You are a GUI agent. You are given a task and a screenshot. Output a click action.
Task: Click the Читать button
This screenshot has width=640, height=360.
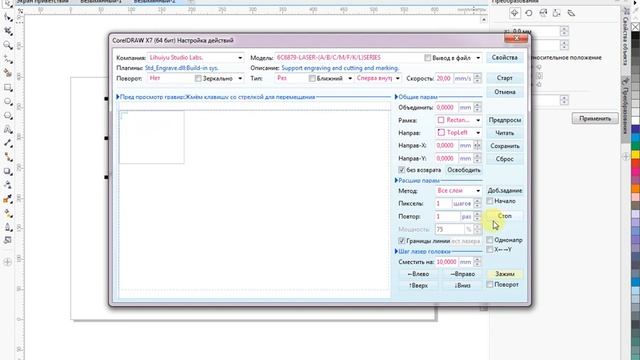pyautogui.click(x=504, y=133)
